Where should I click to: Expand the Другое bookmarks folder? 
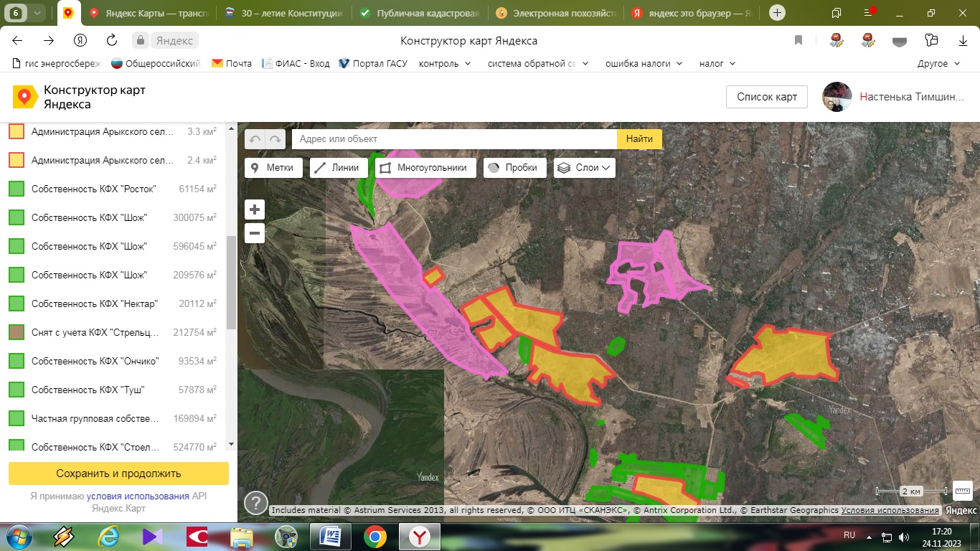coord(938,63)
